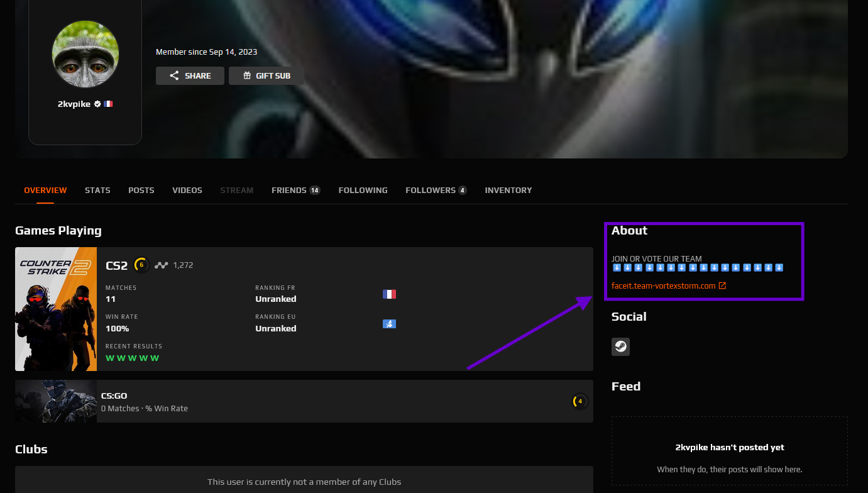The image size is (868, 493).
Task: Click the 1,272 ELO value
Action: pyautogui.click(x=183, y=265)
